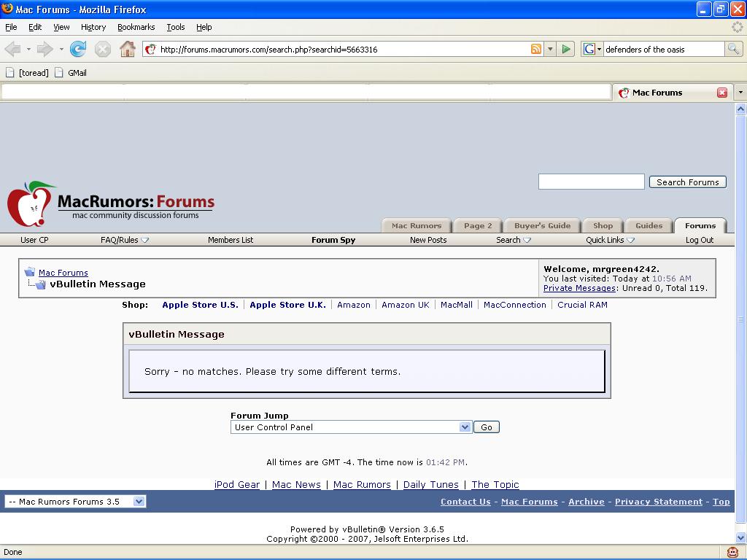Switch to the Shop tab
The image size is (747, 560).
(x=603, y=226)
